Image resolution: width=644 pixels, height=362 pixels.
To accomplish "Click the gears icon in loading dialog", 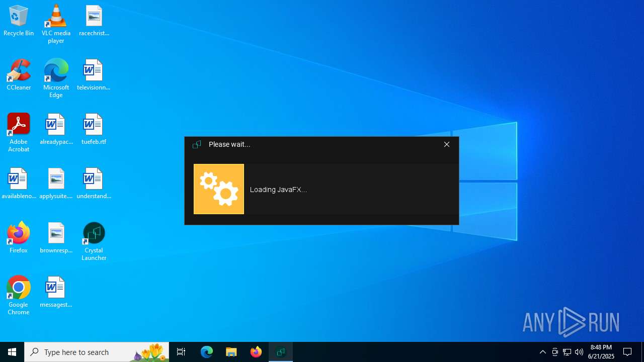I will tap(219, 189).
